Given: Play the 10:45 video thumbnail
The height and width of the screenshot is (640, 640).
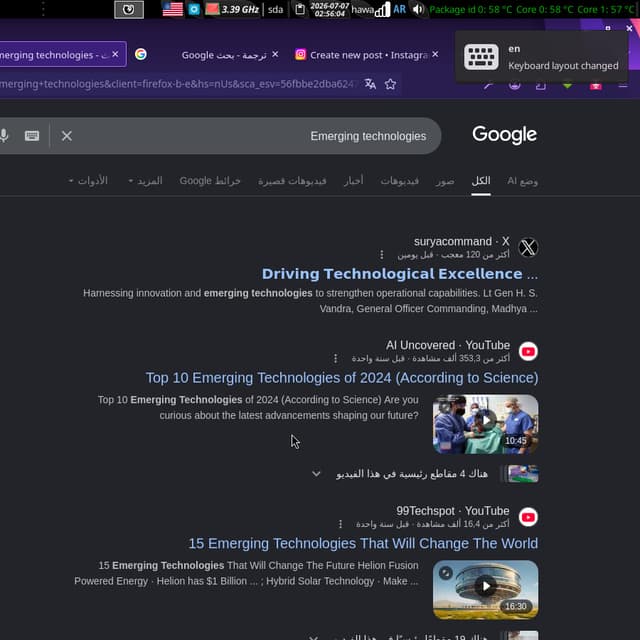Looking at the screenshot, I should (485, 424).
